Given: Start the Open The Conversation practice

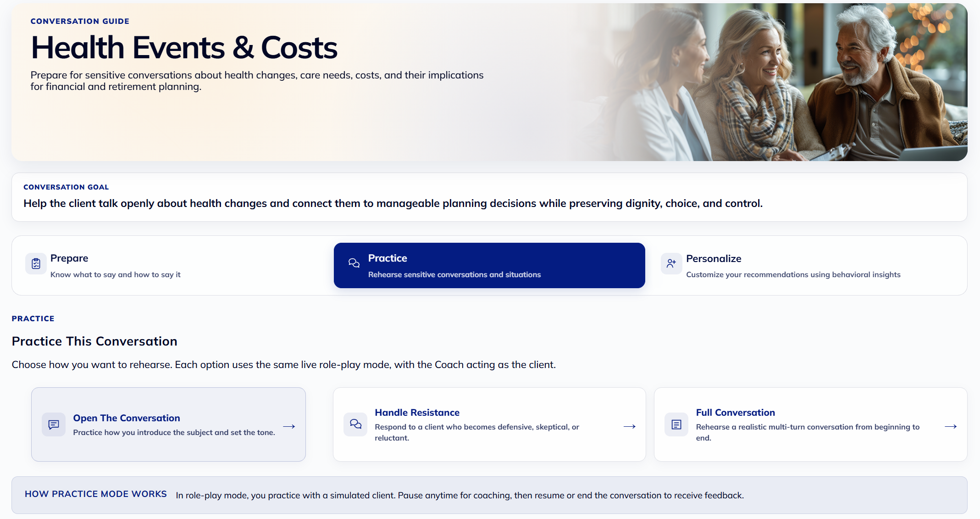Looking at the screenshot, I should [168, 424].
